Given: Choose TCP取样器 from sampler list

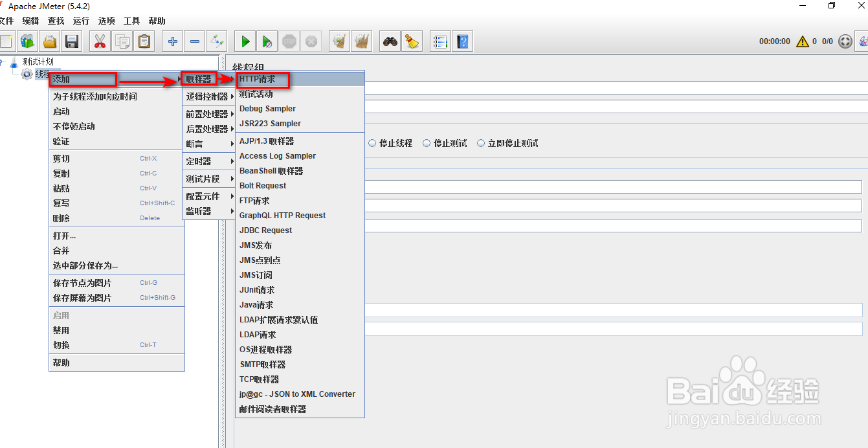Looking at the screenshot, I should tap(300, 379).
